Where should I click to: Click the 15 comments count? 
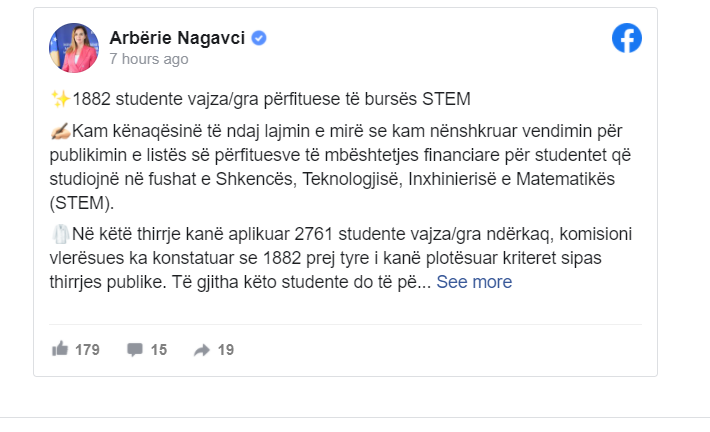point(158,350)
